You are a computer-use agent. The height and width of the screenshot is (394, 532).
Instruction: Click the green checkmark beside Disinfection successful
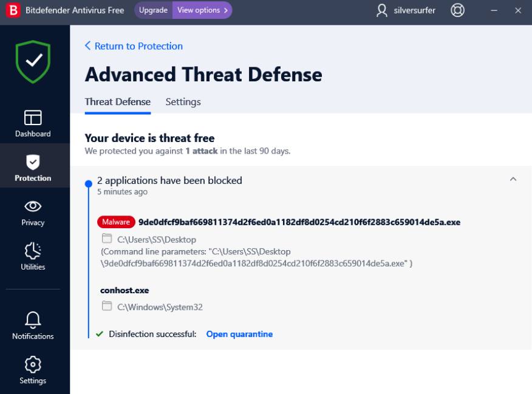100,334
